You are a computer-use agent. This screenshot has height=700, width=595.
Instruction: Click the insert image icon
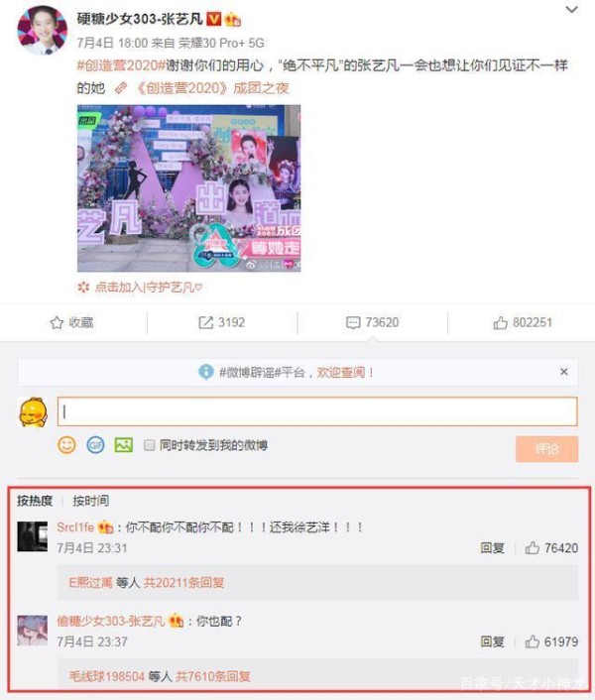pos(124,445)
